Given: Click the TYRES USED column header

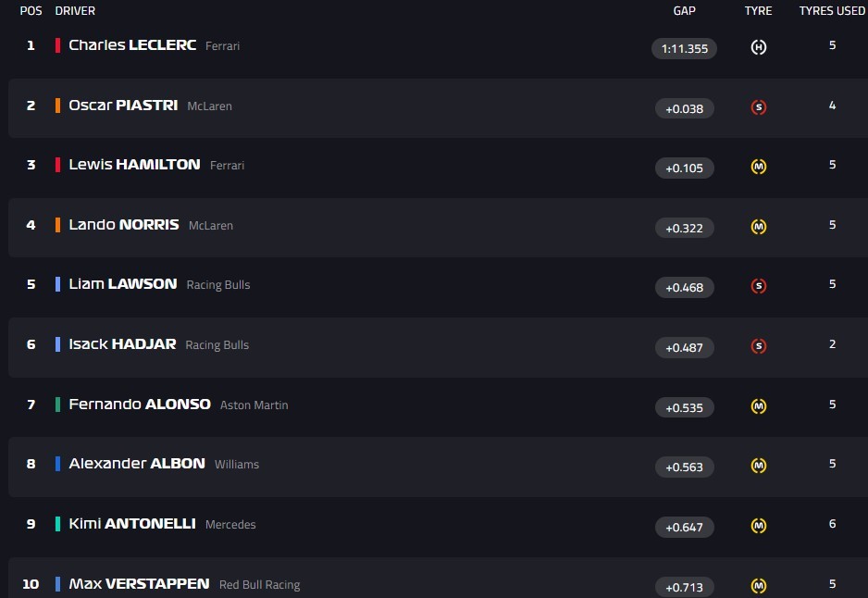Looking at the screenshot, I should tap(832, 11).
